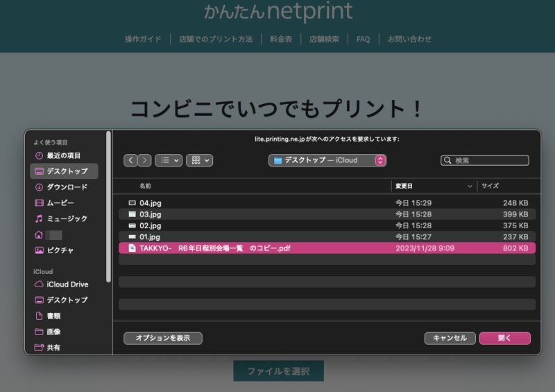
Task: Click the オプションを表示 button
Action: click(163, 338)
